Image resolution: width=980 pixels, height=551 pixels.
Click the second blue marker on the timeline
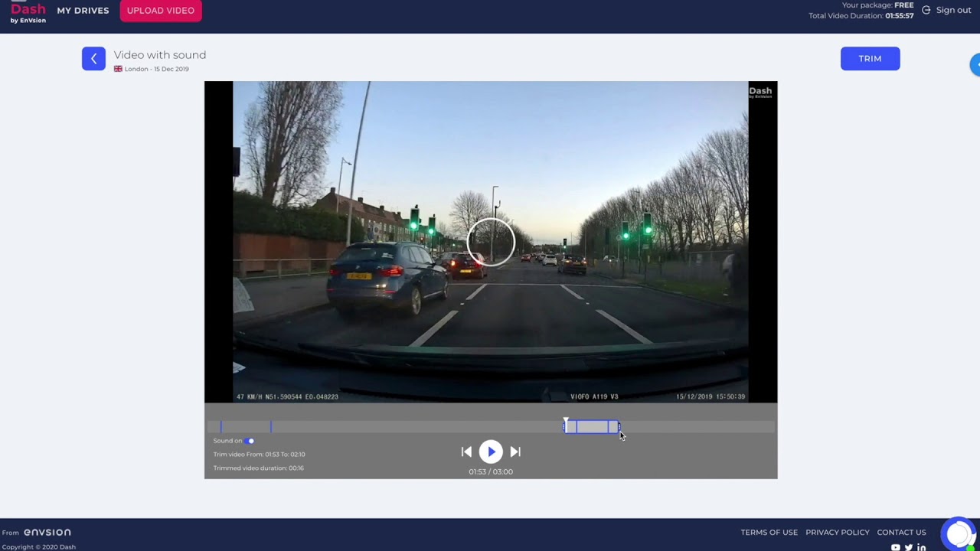[270, 427]
